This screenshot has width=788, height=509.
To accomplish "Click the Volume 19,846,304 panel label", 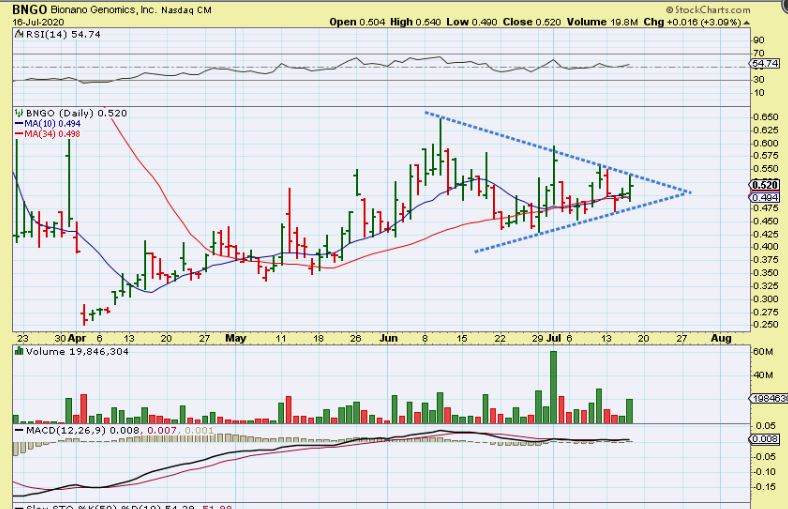I will 77,352.
